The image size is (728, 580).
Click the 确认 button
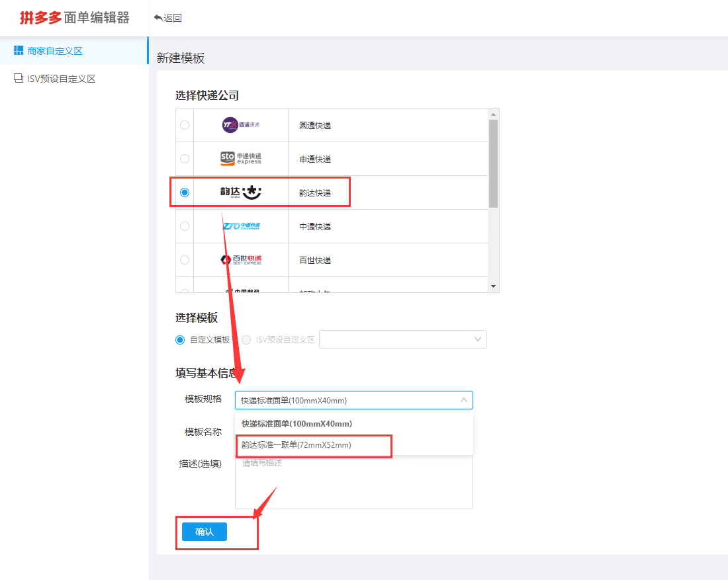click(x=205, y=532)
